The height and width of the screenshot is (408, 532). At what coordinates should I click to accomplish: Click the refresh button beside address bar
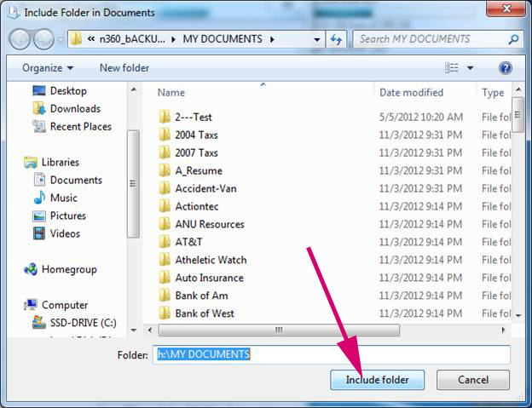click(337, 39)
